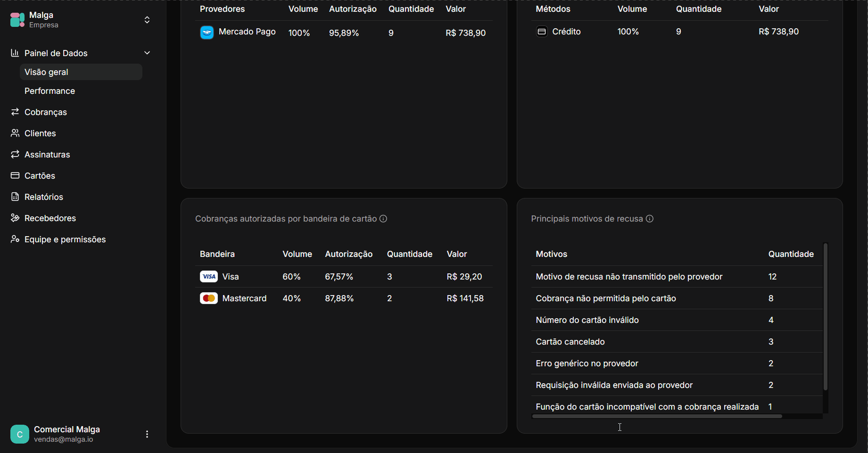Viewport: 868px width, 453px height.
Task: Click the vertical scrollbar of refusal reasons
Action: pyautogui.click(x=826, y=317)
